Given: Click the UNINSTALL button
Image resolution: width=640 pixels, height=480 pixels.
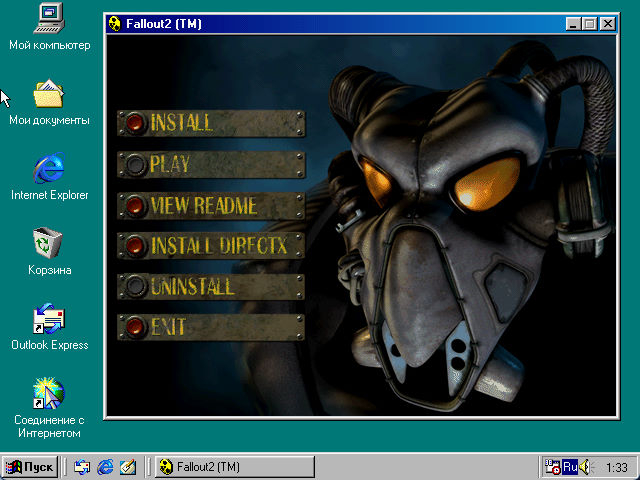Looking at the screenshot, I should 211,287.
